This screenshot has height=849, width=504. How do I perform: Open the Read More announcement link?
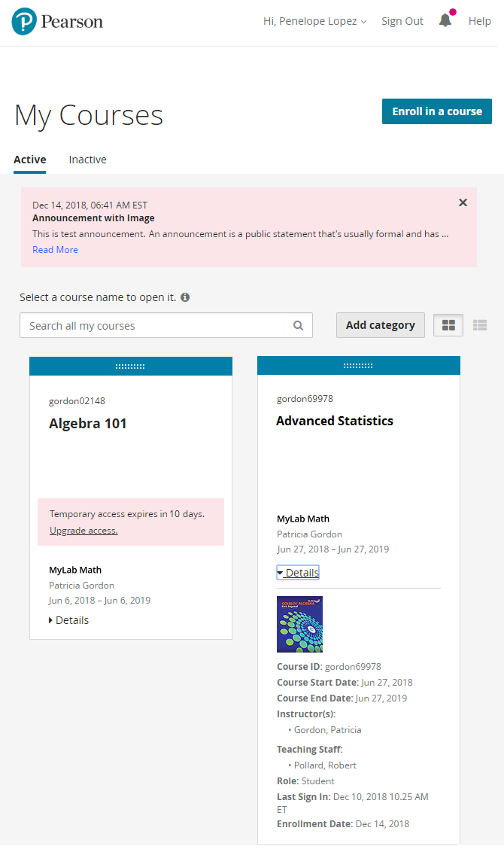pos(55,250)
